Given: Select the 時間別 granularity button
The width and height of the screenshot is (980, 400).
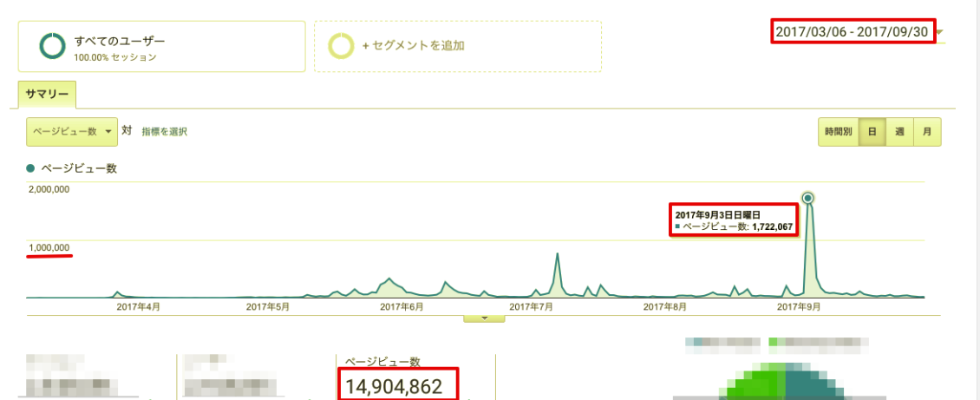Looking at the screenshot, I should (x=838, y=132).
